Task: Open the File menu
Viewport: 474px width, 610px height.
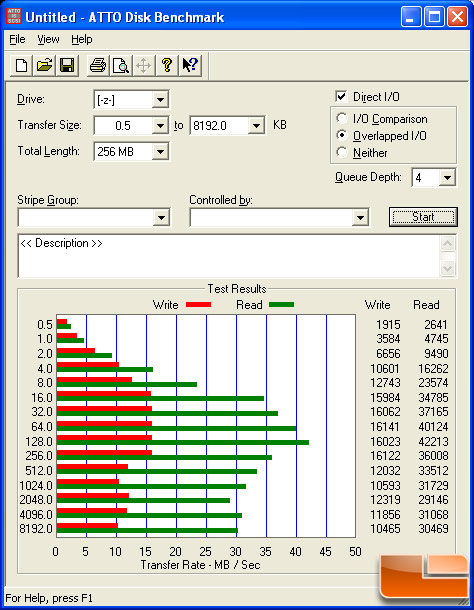Action: click(x=17, y=39)
